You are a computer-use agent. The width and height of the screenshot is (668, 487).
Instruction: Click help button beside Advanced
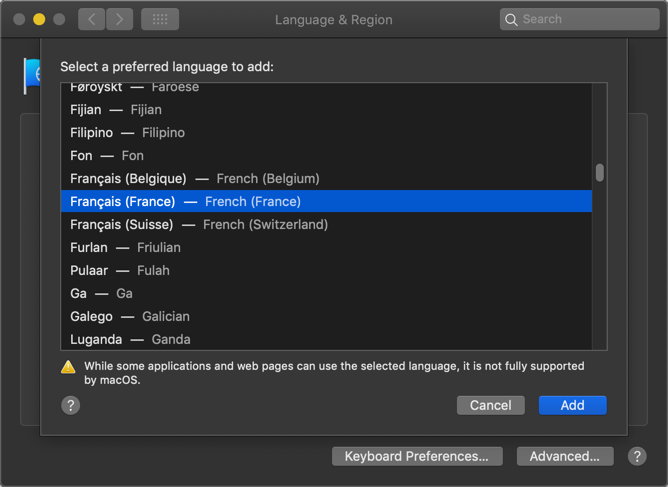click(637, 456)
